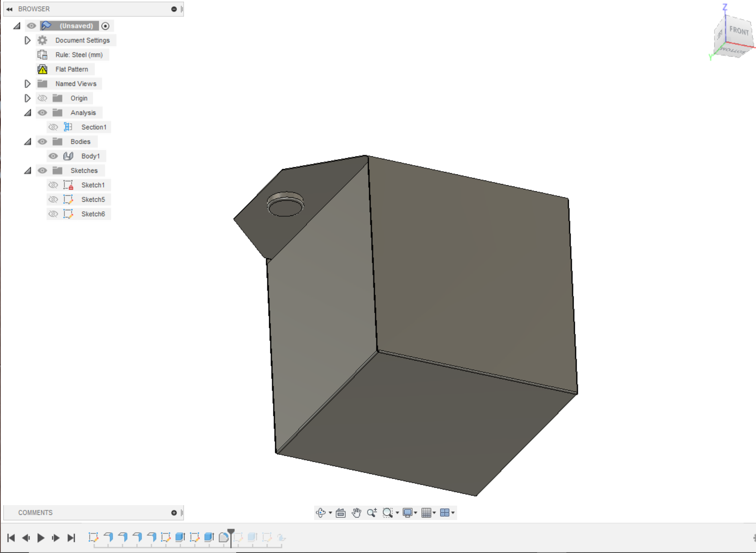Select the Fit view icon
Screen dimensions: 756x553
(388, 513)
